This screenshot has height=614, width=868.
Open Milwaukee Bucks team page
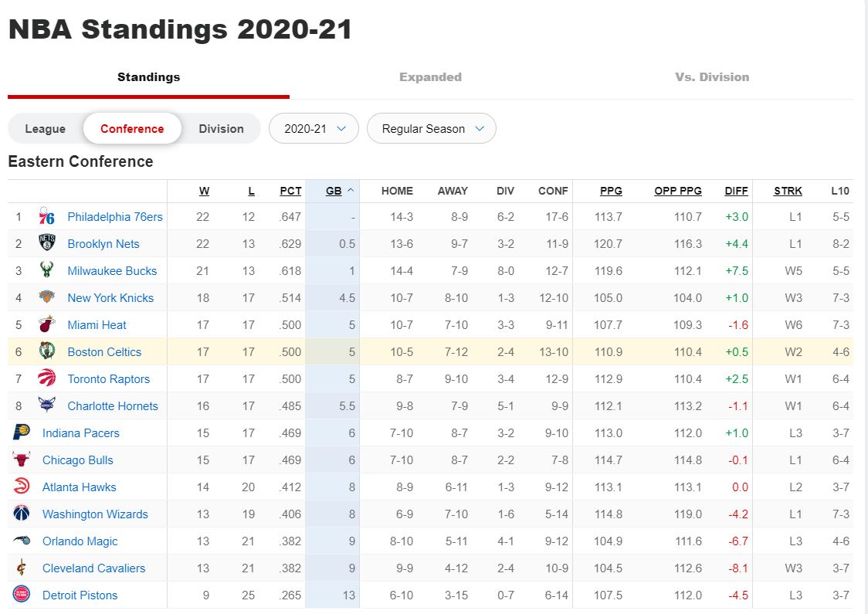(x=113, y=271)
